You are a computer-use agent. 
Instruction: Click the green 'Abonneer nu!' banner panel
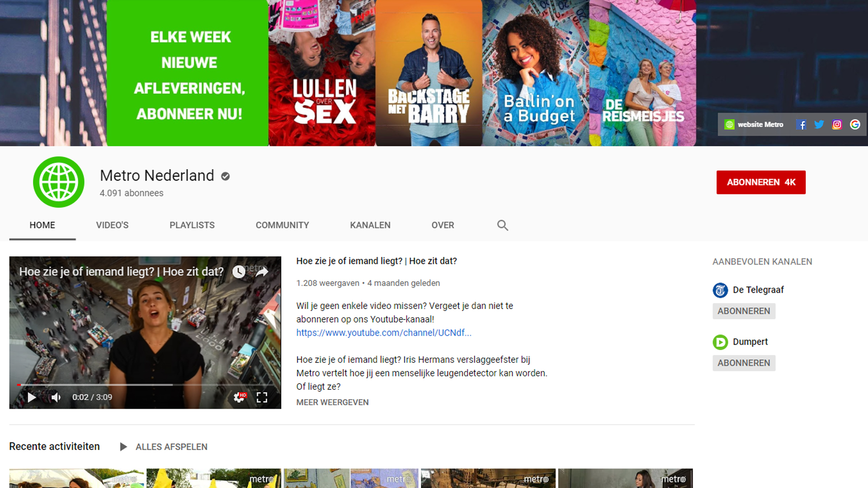188,73
